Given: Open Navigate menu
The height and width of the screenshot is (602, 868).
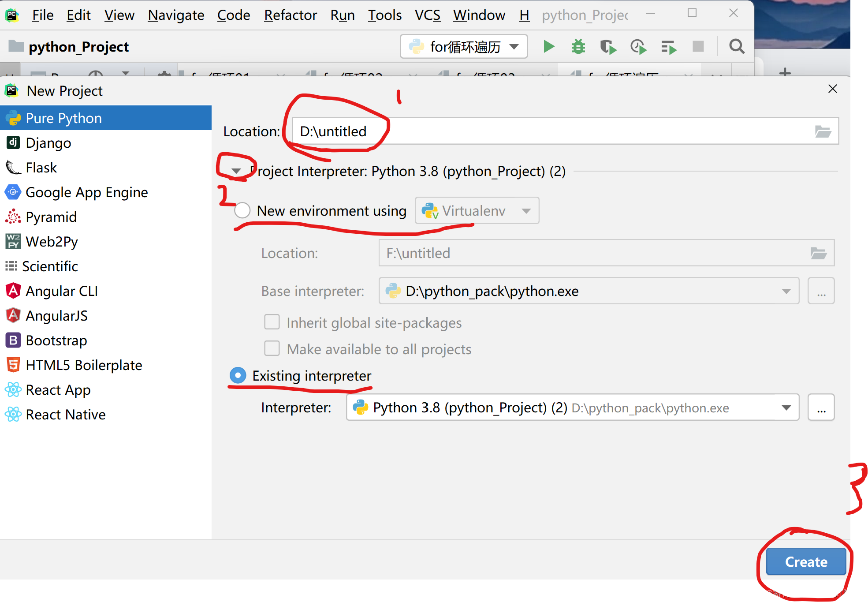Looking at the screenshot, I should tap(176, 15).
